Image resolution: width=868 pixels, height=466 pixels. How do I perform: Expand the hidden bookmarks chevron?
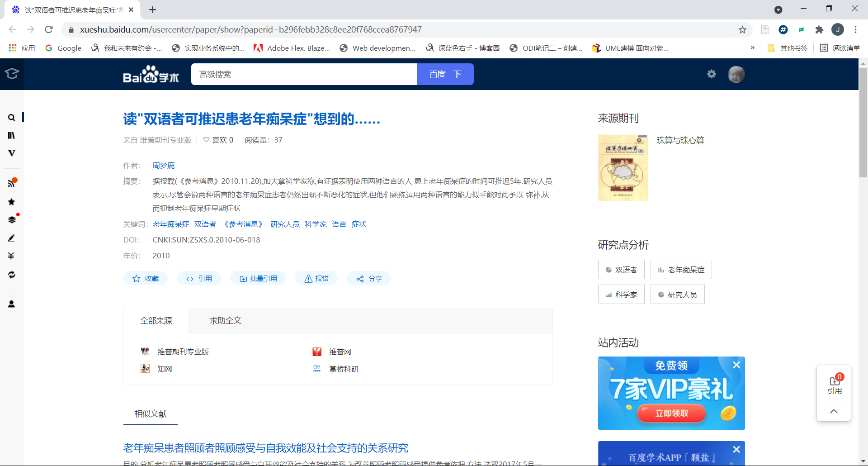point(752,48)
